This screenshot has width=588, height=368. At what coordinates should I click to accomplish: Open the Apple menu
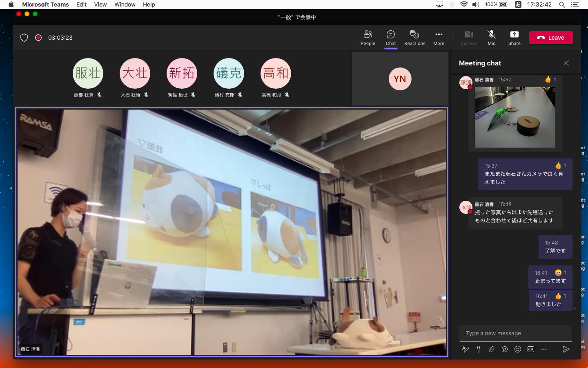[11, 4]
